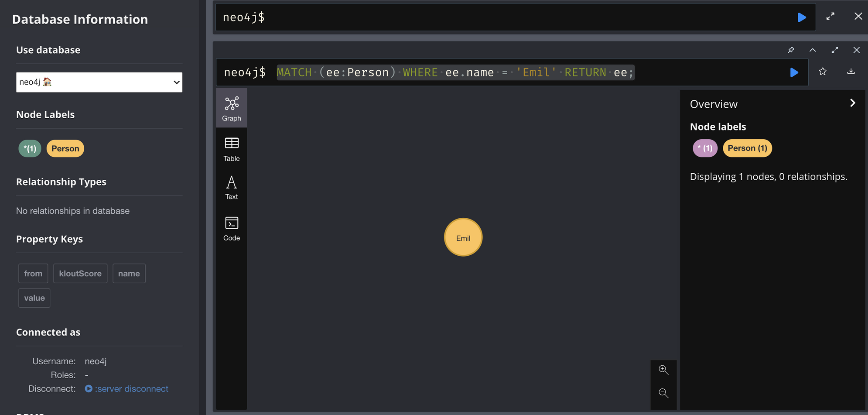Click the * (1) label in Overview
The image size is (868, 415).
(705, 148)
